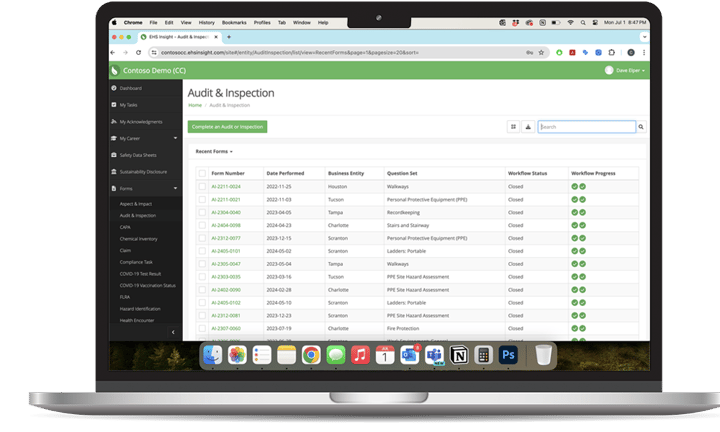Open Notes app in dock
Screen dimensions: 720x432
tap(287, 355)
